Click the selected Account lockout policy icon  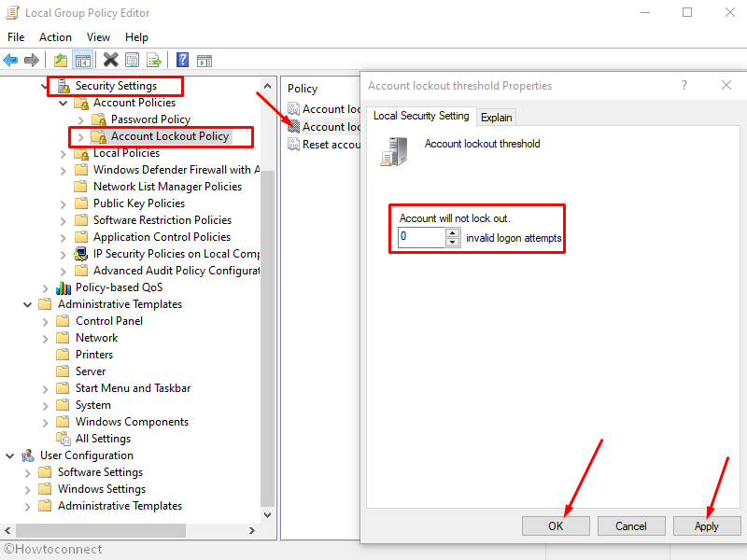293,127
